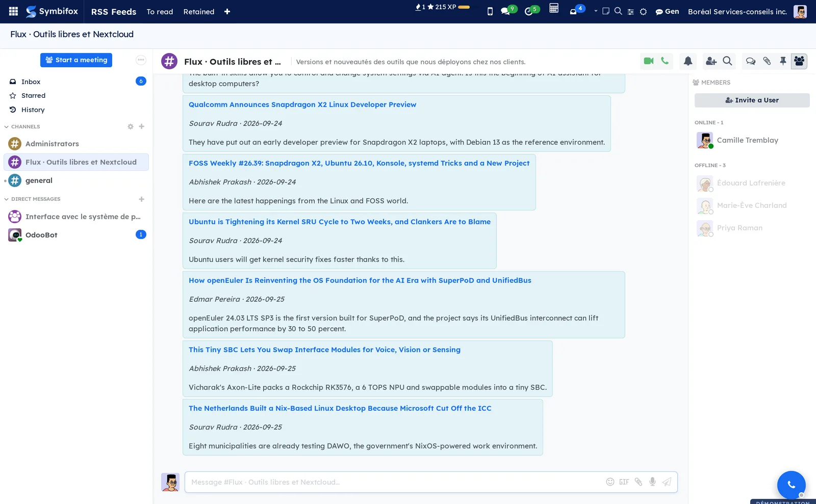Click the Symbifox logo
Image resolution: width=816 pixels, height=504 pixels.
coord(52,11)
